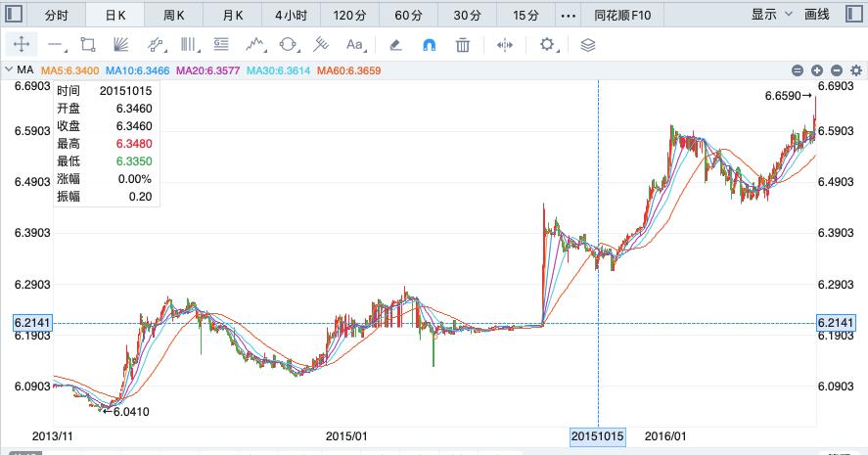Click the MA5:6.3400 indicator label
This screenshot has width=868, height=455.
click(x=70, y=70)
